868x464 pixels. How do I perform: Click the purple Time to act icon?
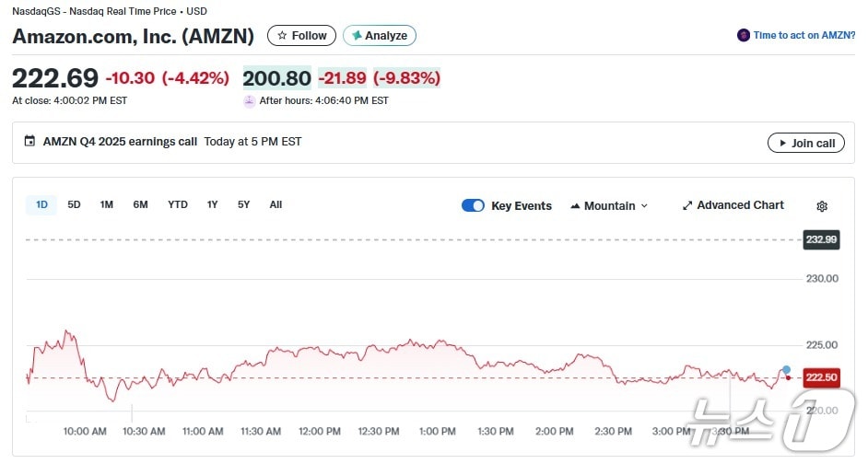click(x=744, y=35)
